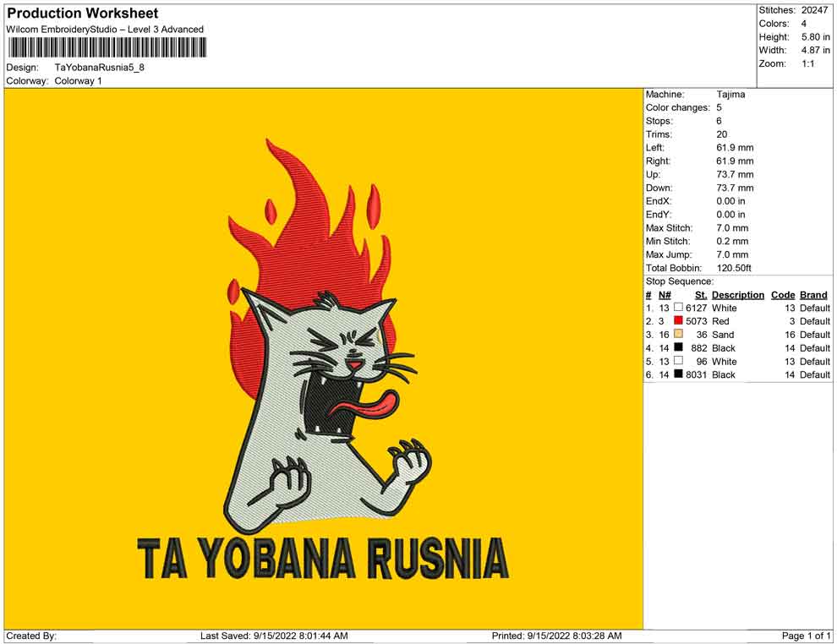The image size is (837, 644).
Task: Click the 'Last Saved: 9/15/2022 8:01:44 AM' text
Action: pyautogui.click(x=274, y=636)
